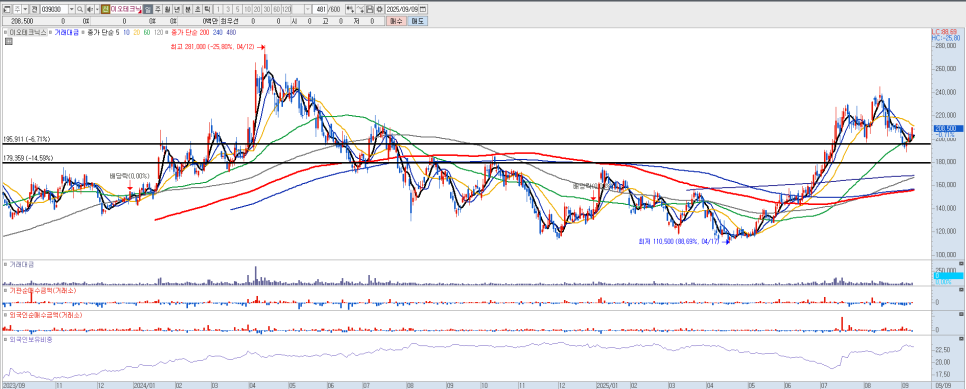This screenshot has width=966, height=389.
Task: Click the stock code field 039030
Action: [54, 9]
